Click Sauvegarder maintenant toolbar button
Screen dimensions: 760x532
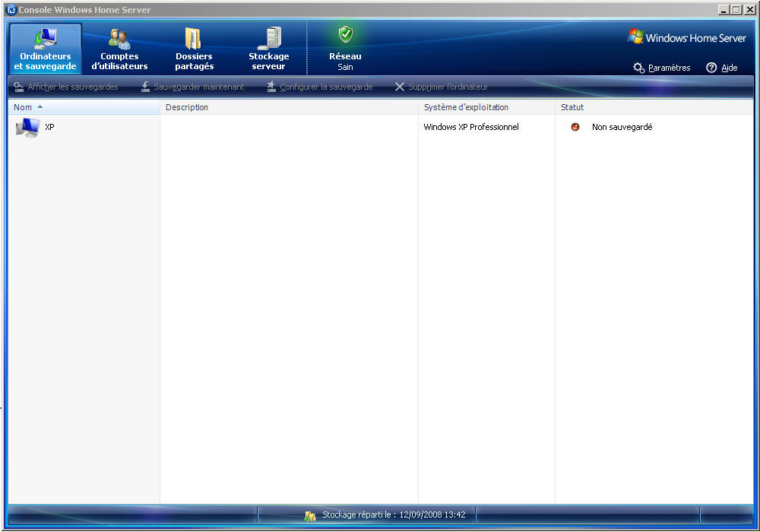[192, 87]
